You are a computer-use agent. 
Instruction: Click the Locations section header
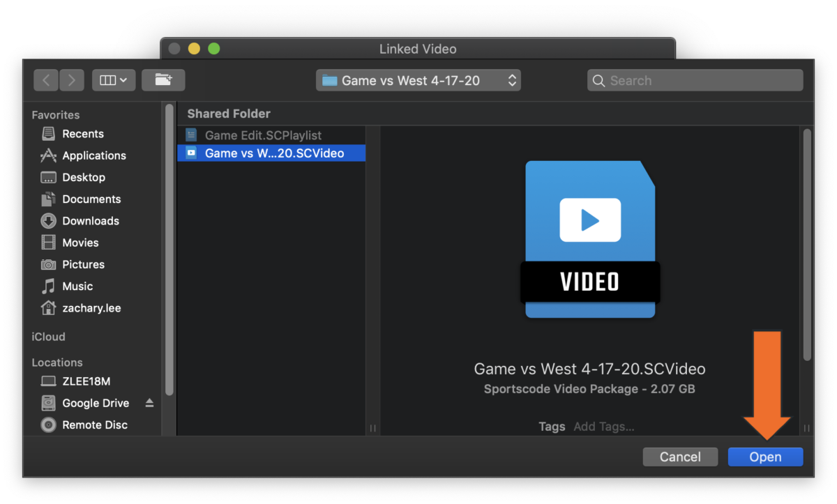click(57, 362)
